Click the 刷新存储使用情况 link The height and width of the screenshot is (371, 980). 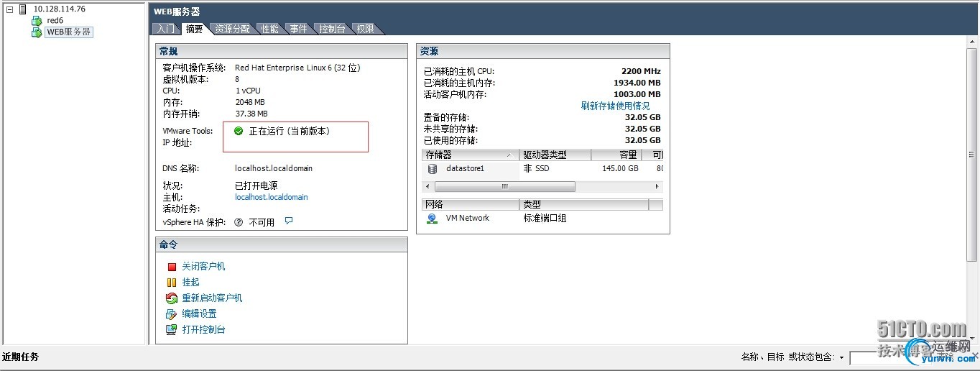coord(615,106)
